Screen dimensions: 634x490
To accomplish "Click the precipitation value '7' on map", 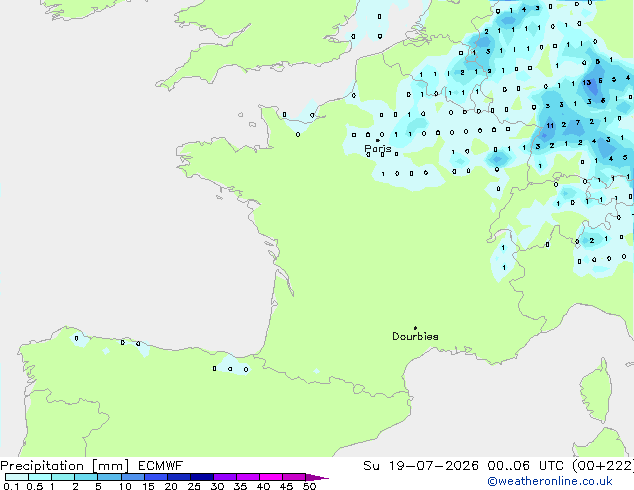I will (578, 122).
